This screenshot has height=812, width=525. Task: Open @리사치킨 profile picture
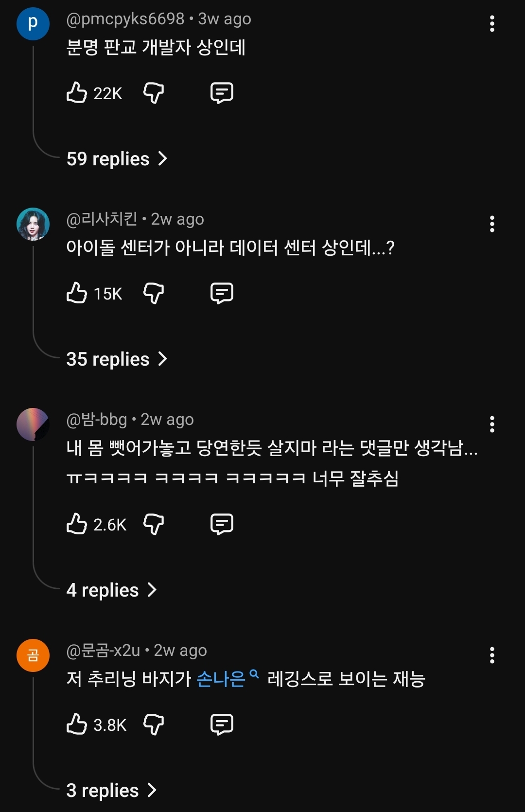click(33, 224)
